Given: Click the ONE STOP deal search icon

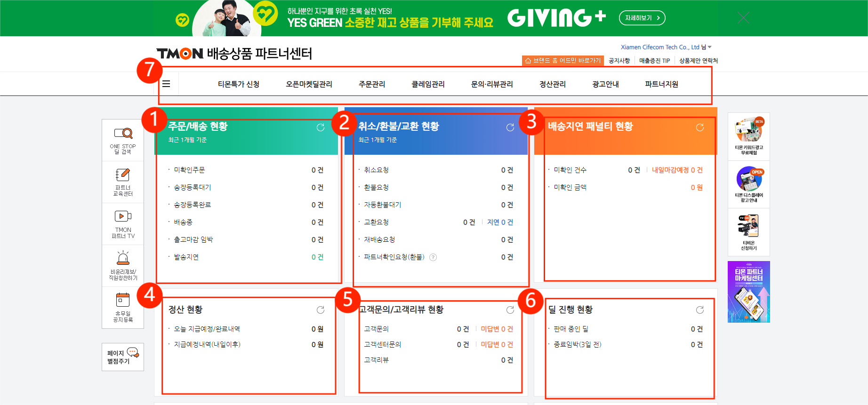Looking at the screenshot, I should click(x=123, y=134).
